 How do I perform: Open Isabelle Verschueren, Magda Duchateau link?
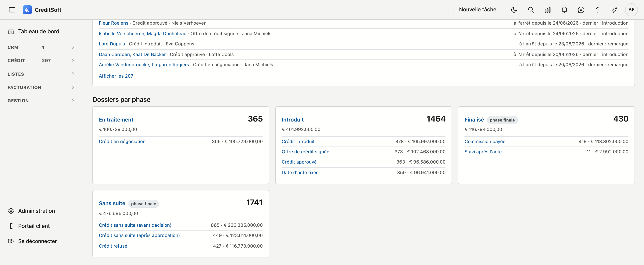pos(142,34)
